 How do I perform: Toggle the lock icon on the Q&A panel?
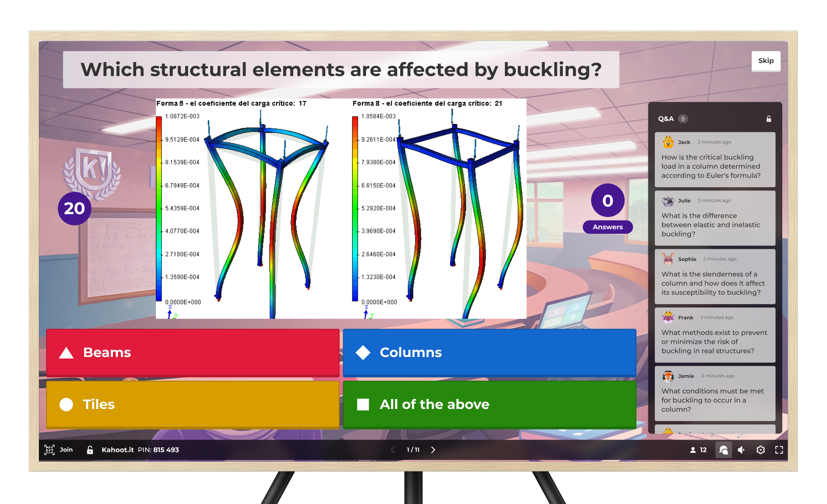coord(769,119)
